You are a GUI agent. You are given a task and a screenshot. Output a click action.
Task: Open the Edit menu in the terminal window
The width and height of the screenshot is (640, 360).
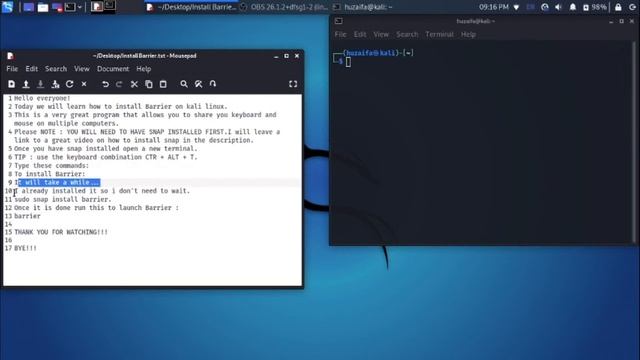(360, 34)
